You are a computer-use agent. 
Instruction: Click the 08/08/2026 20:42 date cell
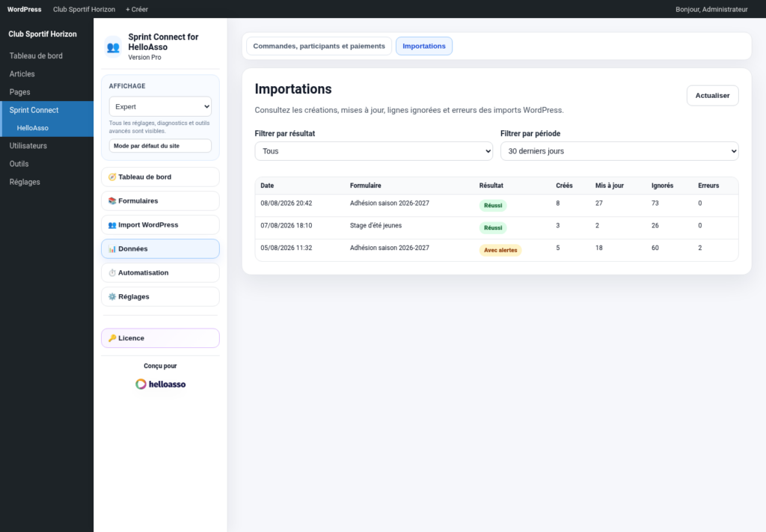point(287,204)
